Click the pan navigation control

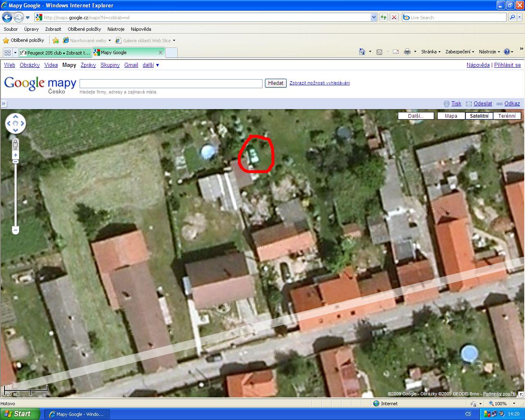click(x=16, y=123)
